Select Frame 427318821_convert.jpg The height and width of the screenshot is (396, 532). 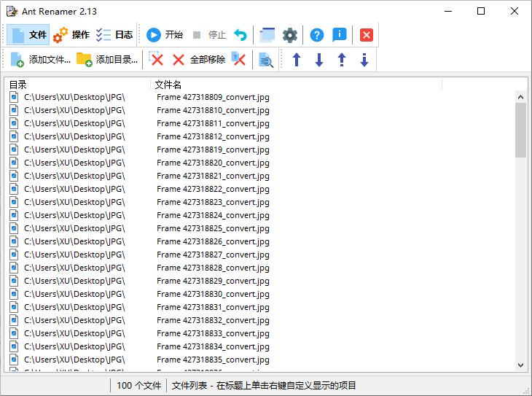pos(213,176)
